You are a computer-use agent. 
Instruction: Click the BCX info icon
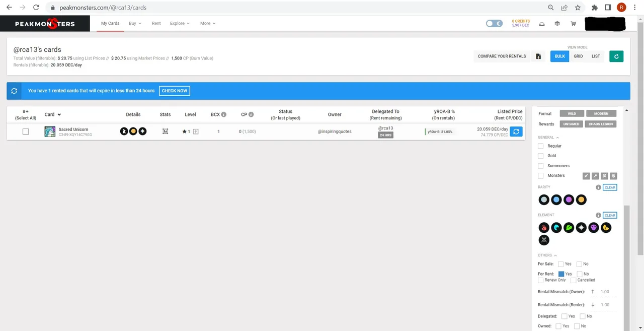[224, 114]
